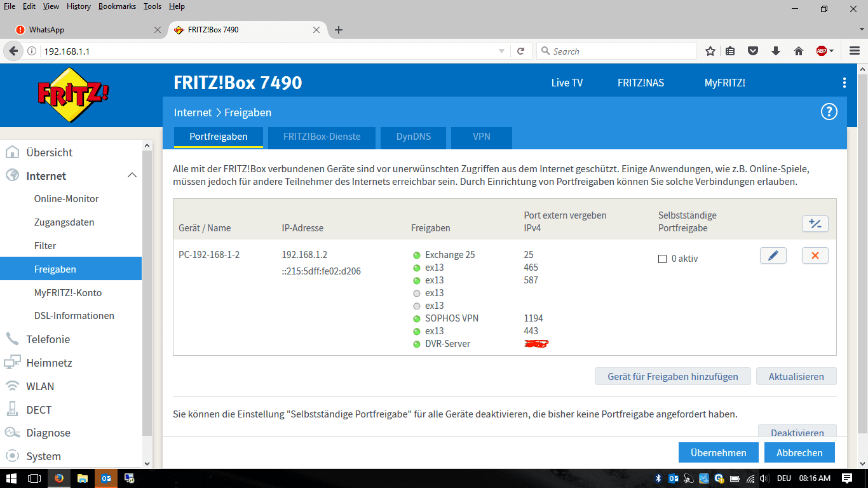Open the bookmarks list icon in the toolbar
The height and width of the screenshot is (488, 868).
click(x=731, y=51)
